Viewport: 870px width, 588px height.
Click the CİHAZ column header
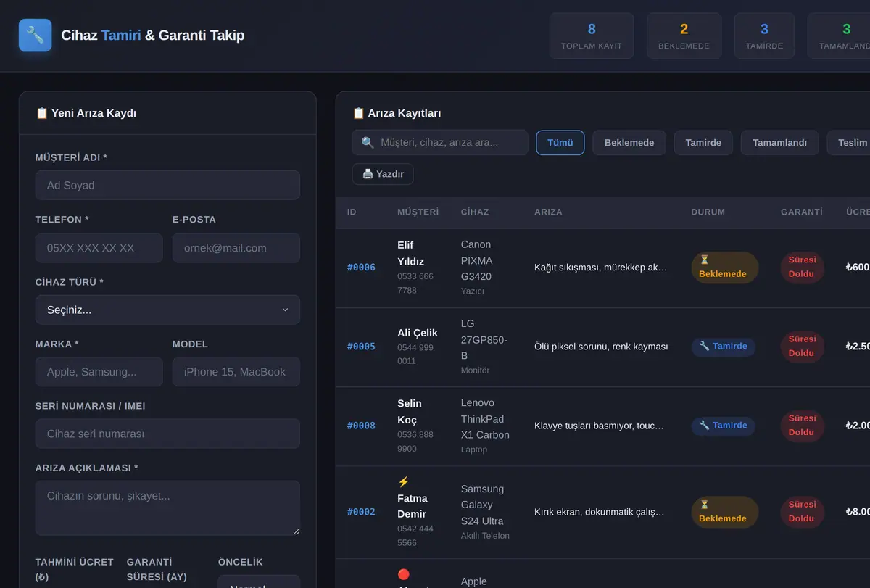click(x=475, y=212)
